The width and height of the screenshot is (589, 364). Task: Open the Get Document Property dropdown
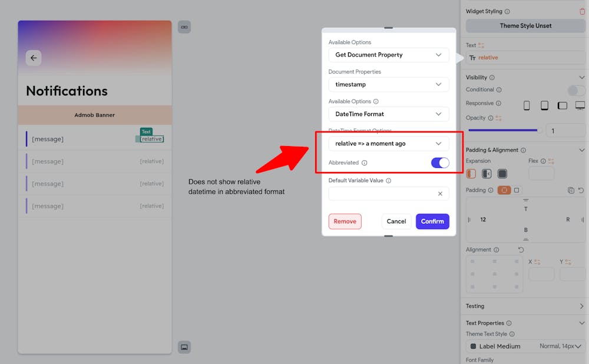pyautogui.click(x=388, y=55)
